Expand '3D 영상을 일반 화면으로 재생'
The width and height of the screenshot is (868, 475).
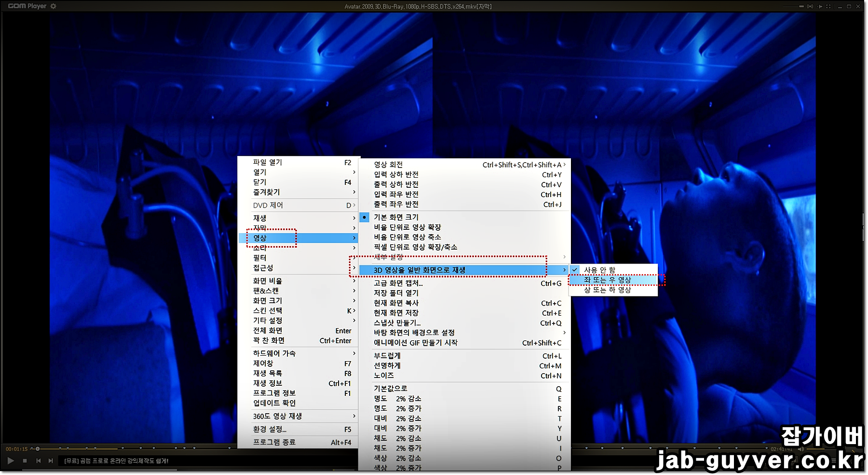tap(464, 270)
